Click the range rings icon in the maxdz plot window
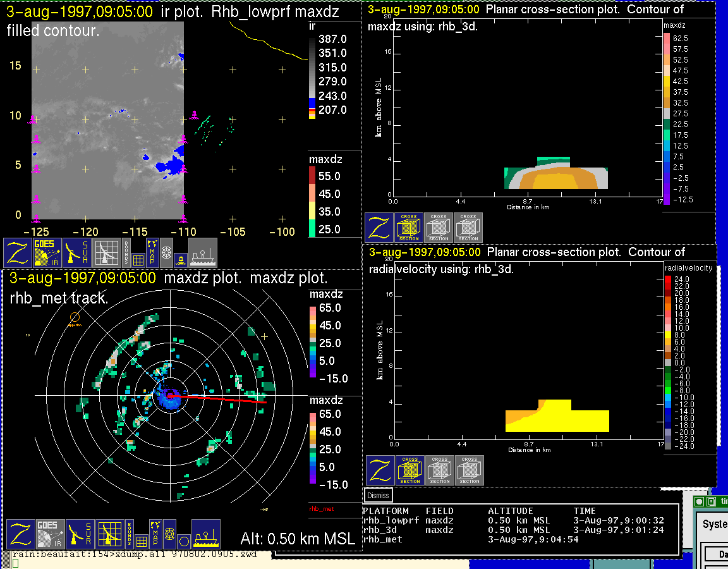This screenshot has width=728, height=569. pos(169,534)
